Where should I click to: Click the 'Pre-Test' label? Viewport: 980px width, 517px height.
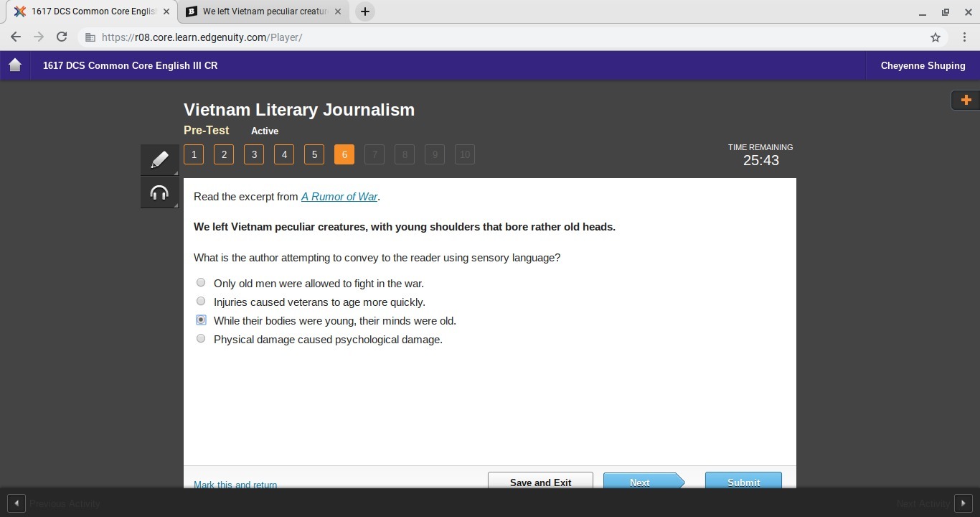(207, 131)
